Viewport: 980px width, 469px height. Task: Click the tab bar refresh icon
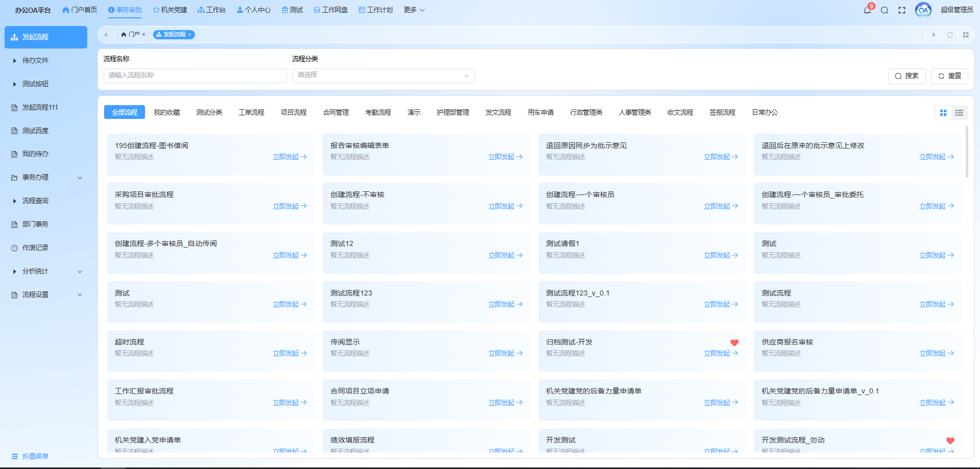tap(950, 35)
